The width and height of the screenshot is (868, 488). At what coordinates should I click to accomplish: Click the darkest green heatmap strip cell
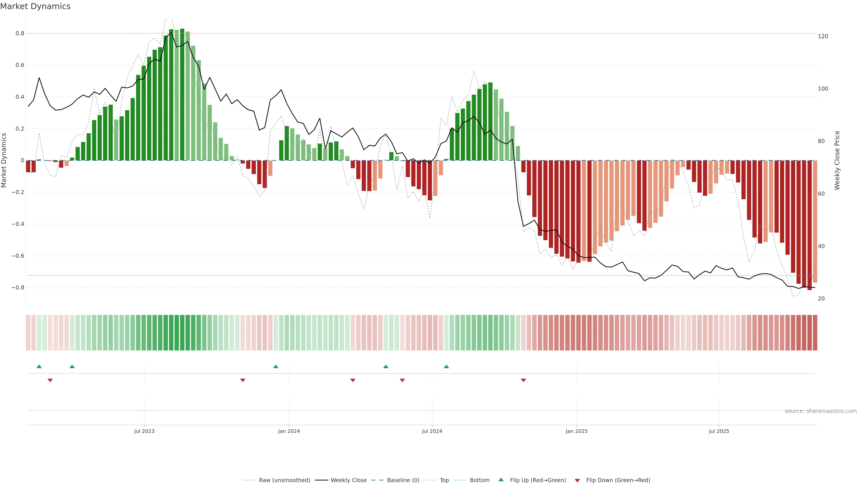[x=182, y=333]
